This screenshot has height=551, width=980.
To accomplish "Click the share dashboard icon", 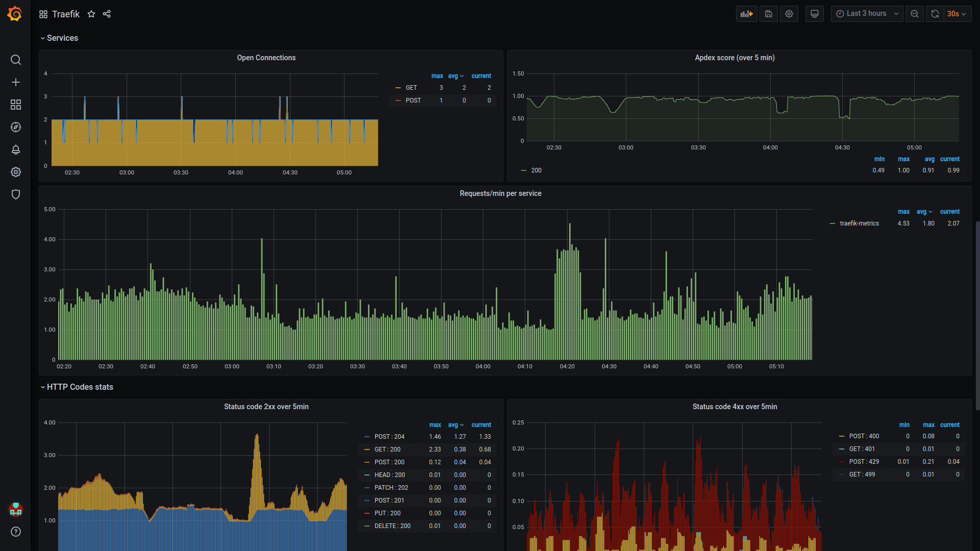I will [107, 14].
